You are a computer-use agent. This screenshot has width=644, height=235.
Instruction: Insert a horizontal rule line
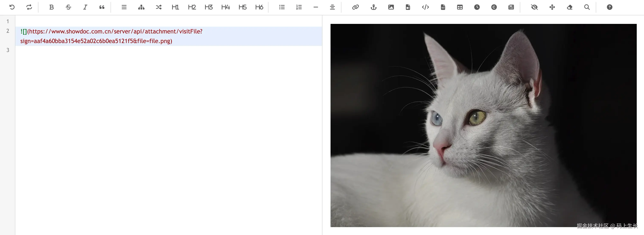(x=316, y=7)
